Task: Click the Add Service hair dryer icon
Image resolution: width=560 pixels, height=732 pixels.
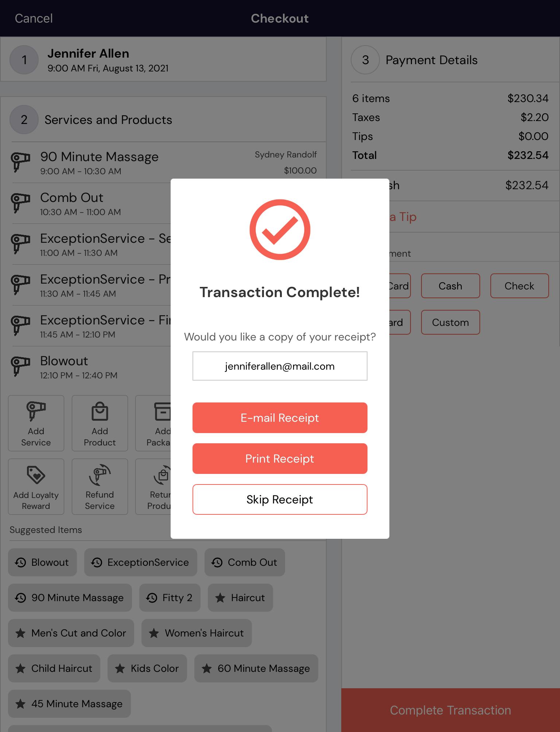Action: 36,411
